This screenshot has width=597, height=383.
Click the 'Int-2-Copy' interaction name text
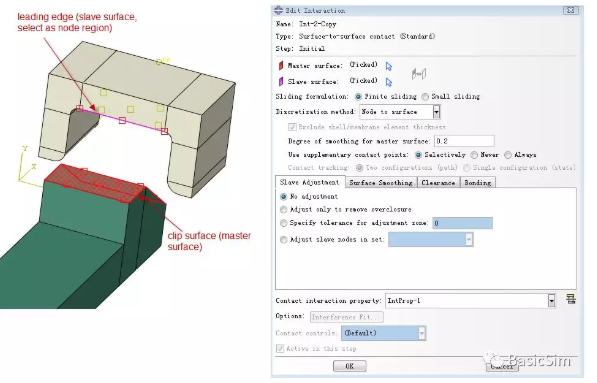click(318, 24)
